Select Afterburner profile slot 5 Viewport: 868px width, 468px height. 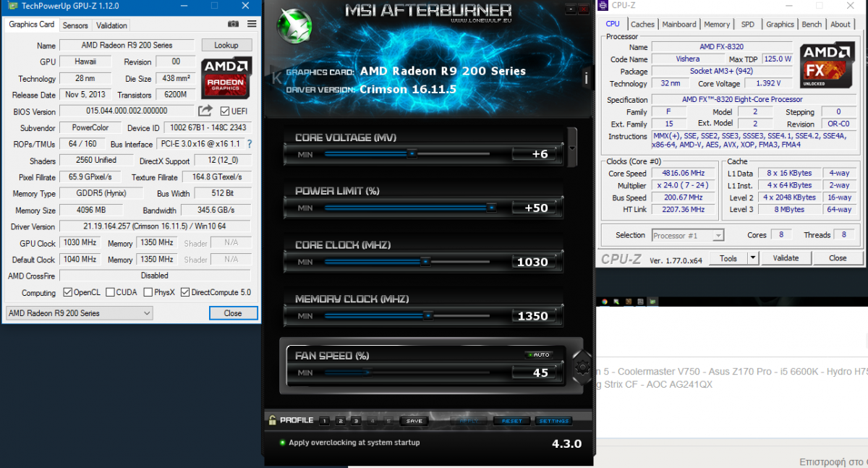point(388,421)
